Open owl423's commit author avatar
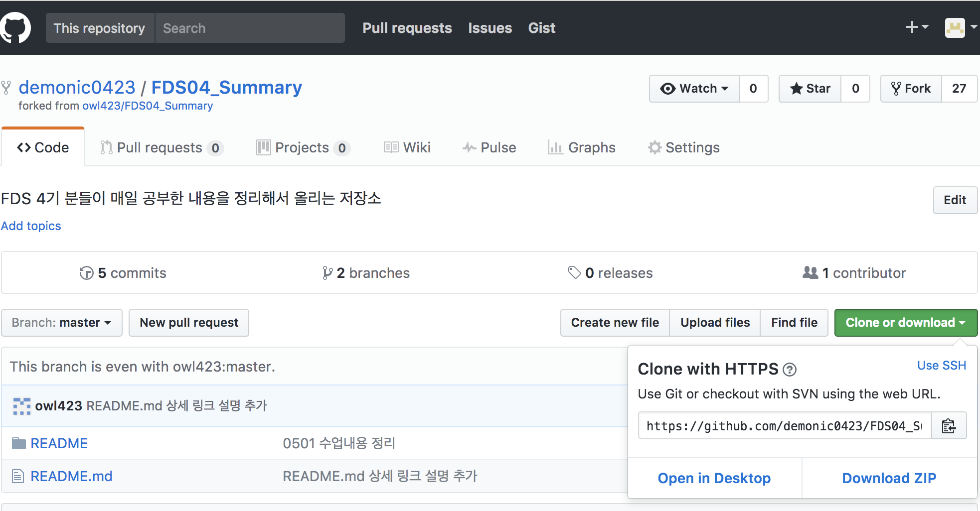Image resolution: width=980 pixels, height=511 pixels. [x=21, y=406]
